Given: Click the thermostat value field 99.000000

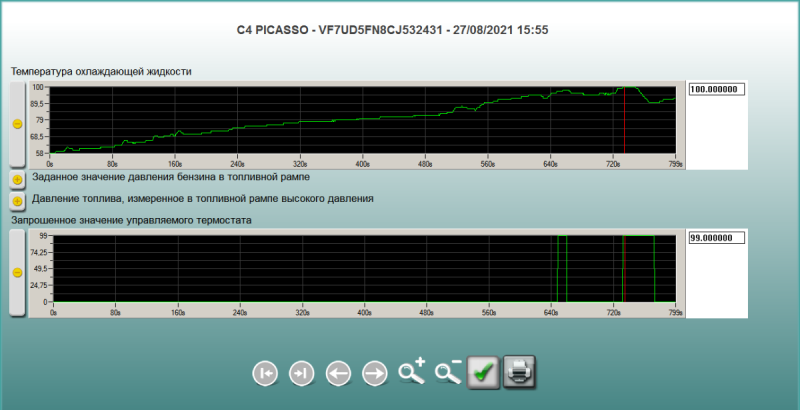Looking at the screenshot, I should coord(717,238).
